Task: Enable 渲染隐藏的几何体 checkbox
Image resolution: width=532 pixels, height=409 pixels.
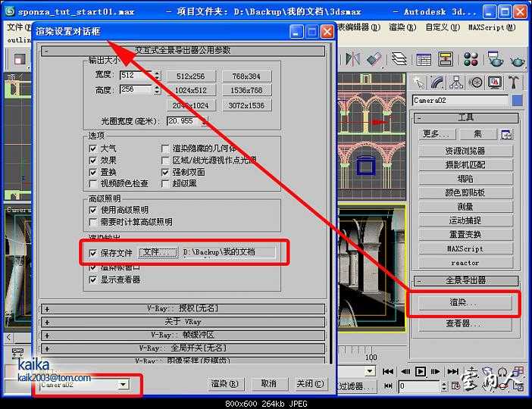Action: [x=165, y=148]
